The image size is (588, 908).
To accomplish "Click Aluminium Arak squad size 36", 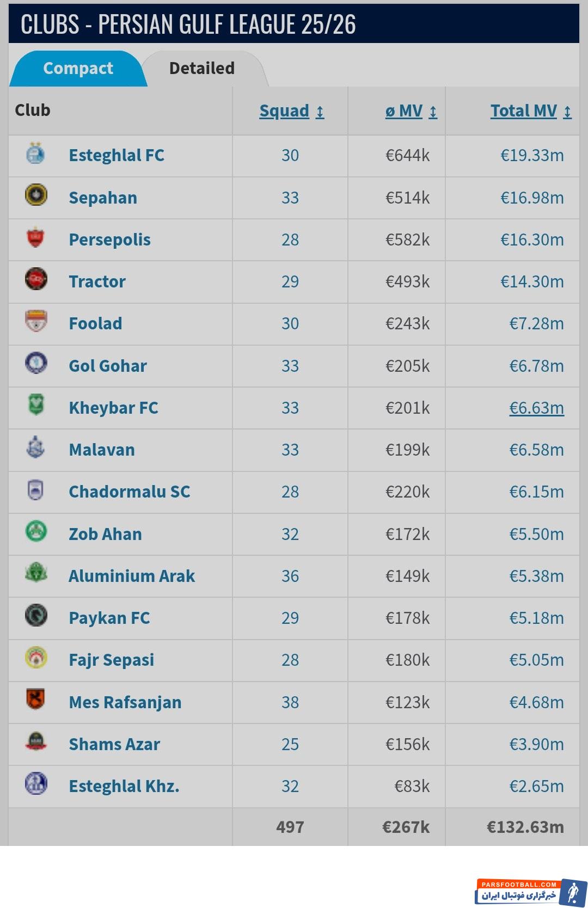I will coord(290,576).
